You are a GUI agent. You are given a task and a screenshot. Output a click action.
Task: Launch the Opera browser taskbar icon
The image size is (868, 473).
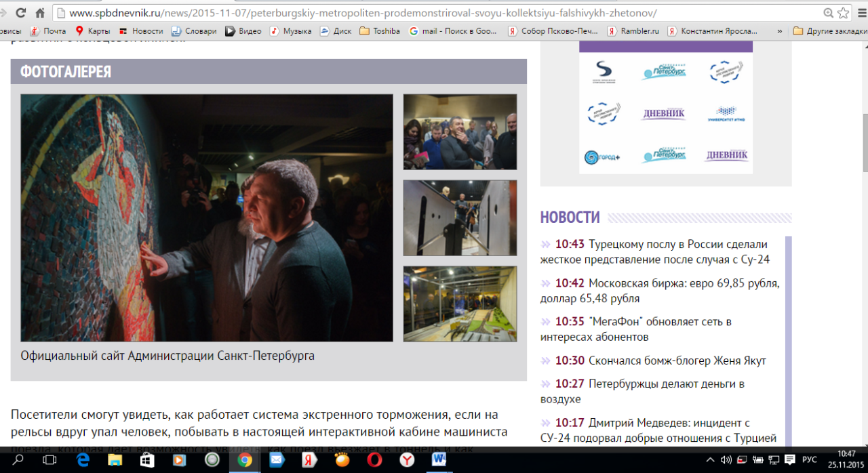click(374, 461)
